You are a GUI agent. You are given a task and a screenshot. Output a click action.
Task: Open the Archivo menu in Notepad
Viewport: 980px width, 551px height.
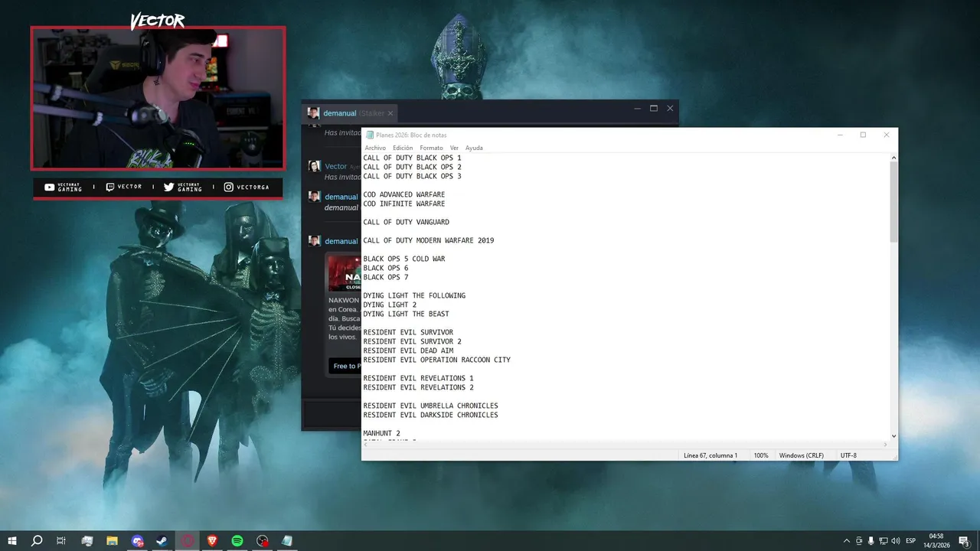click(375, 148)
